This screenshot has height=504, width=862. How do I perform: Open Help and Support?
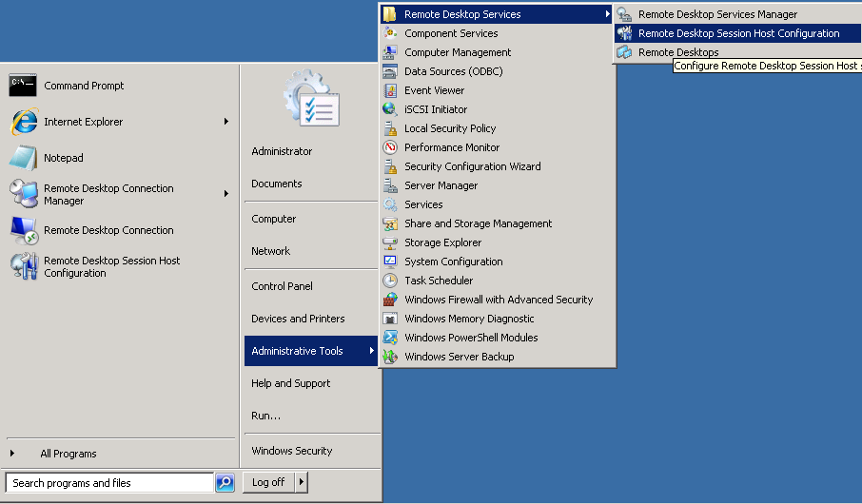click(x=291, y=383)
